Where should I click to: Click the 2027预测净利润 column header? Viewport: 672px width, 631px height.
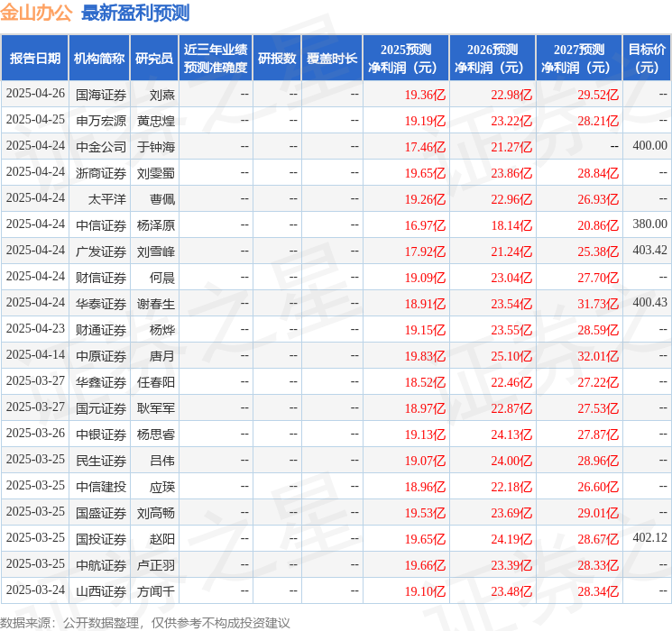pos(579,59)
